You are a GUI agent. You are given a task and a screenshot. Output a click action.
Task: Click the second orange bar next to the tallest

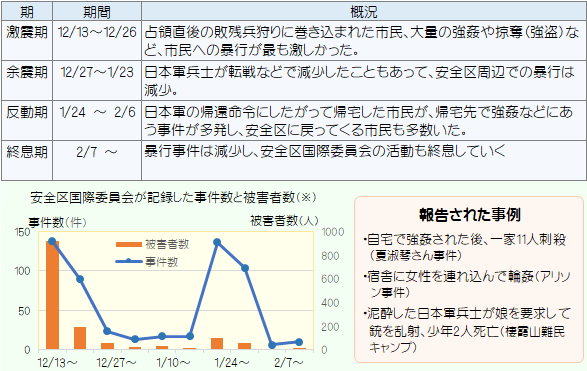point(80,338)
